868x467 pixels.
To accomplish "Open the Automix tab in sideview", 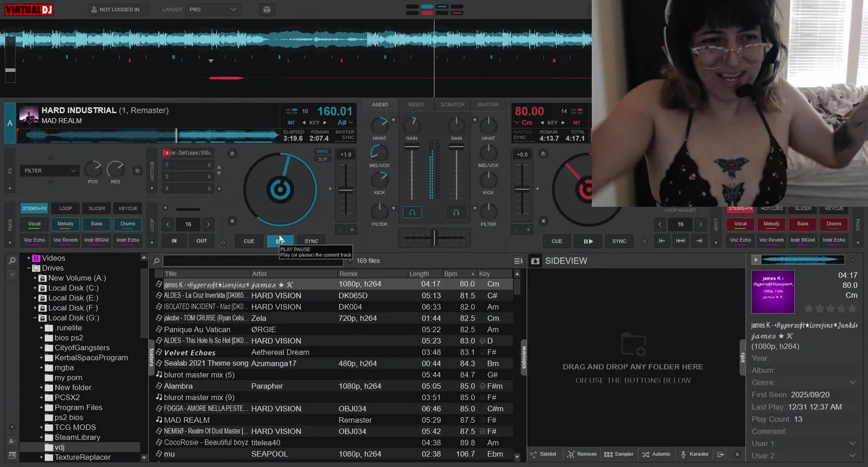I will tap(656, 454).
